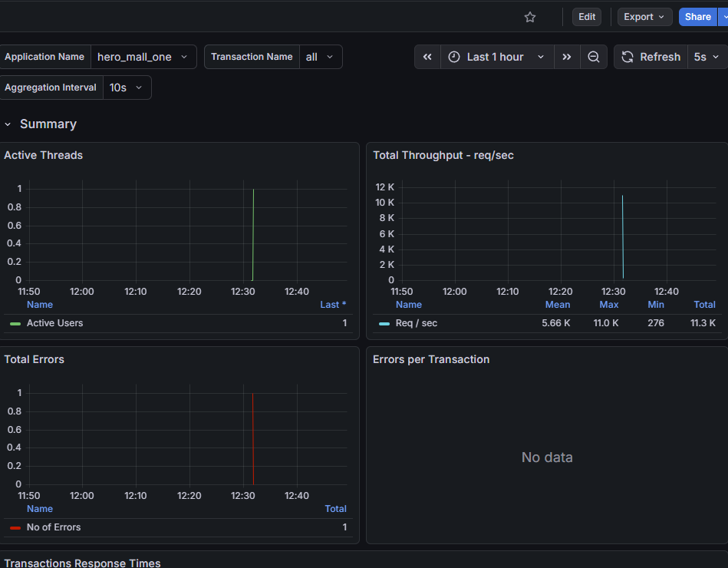Sort throughput legend by Min
The width and height of the screenshot is (728, 568).
click(656, 305)
